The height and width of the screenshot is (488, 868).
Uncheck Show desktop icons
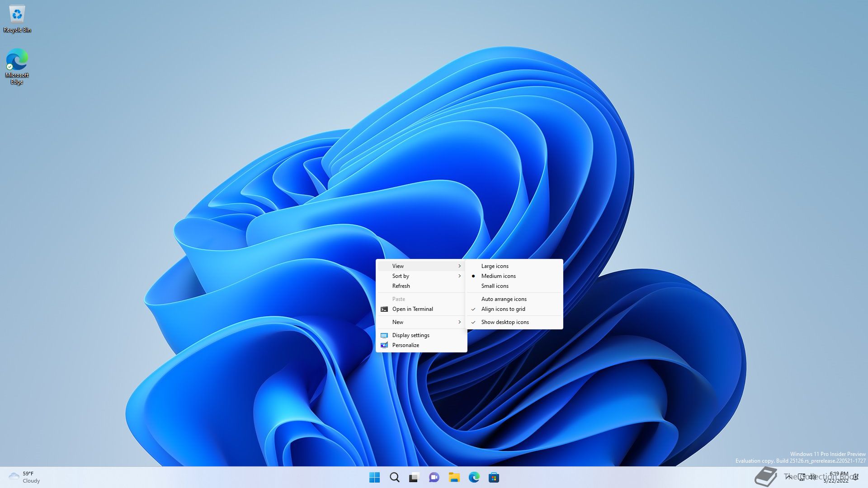tap(514, 322)
